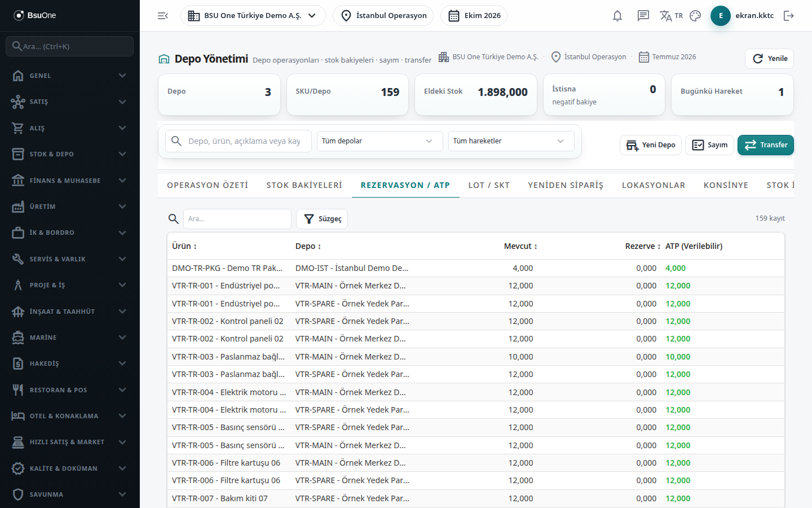Expand the Stok & Depo sidebar section
The height and width of the screenshot is (508, 812).
tap(70, 154)
